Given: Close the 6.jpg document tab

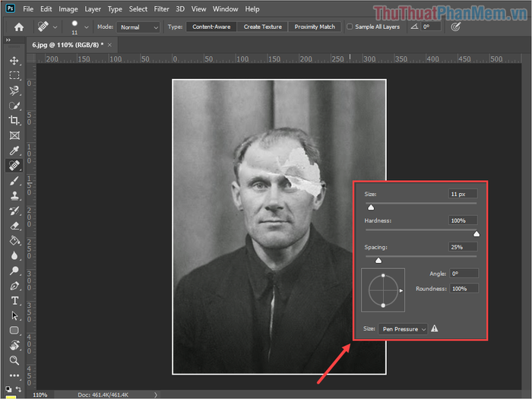Looking at the screenshot, I should [109, 45].
